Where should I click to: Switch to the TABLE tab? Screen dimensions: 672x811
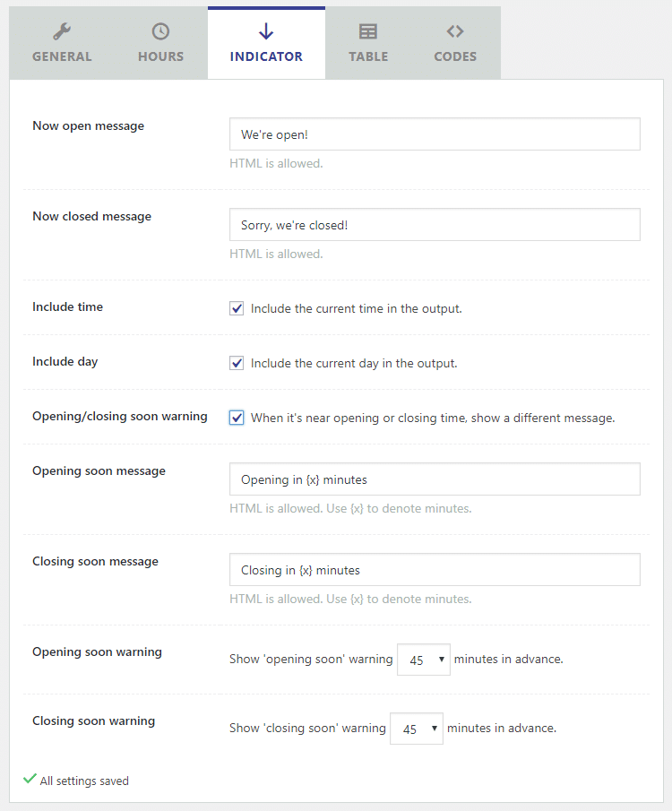pos(368,43)
